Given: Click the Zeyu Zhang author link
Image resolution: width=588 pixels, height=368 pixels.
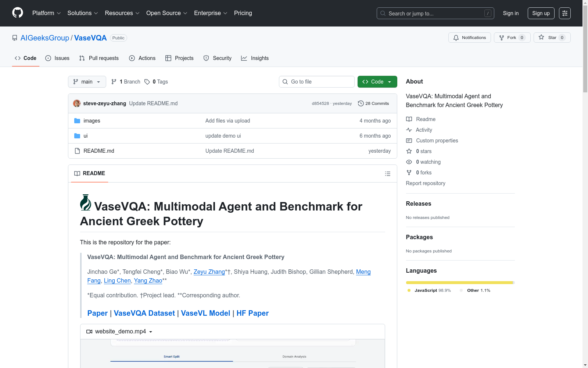Looking at the screenshot, I should tap(209, 272).
